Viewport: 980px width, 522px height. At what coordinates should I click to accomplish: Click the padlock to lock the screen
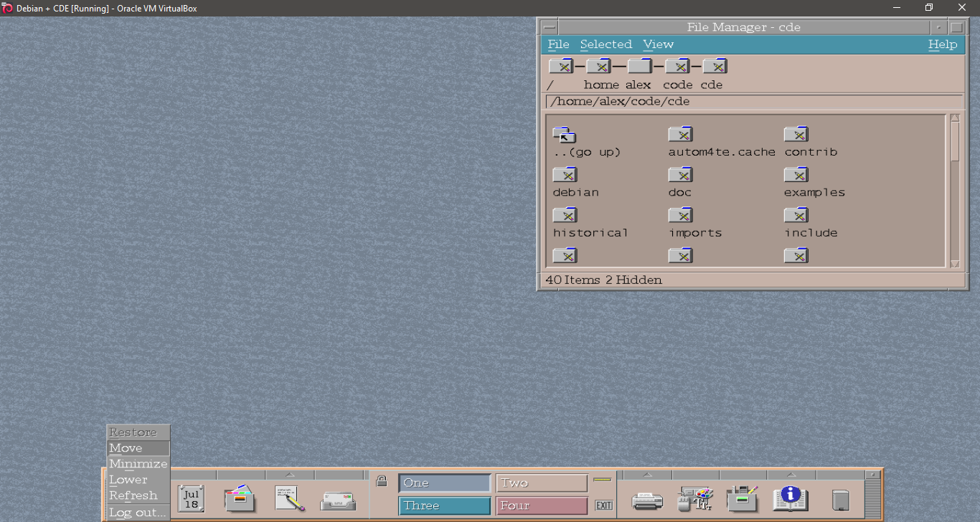[x=382, y=481]
